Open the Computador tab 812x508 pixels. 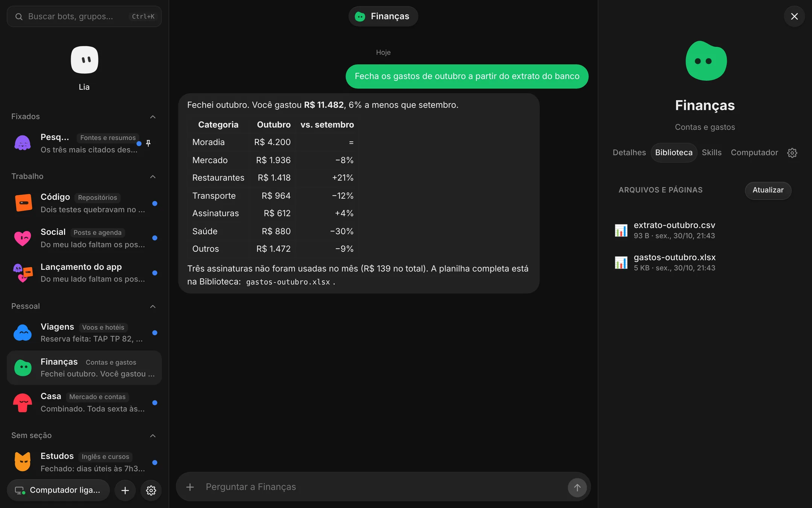pyautogui.click(x=754, y=153)
